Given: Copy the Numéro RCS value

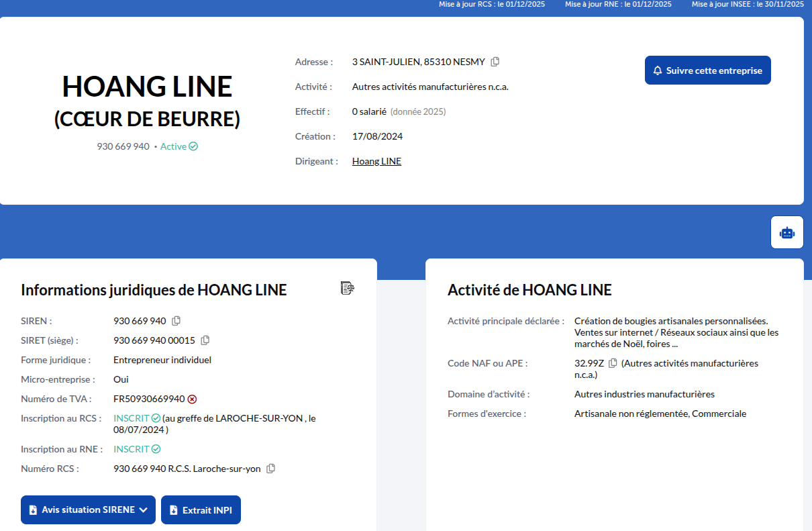Looking at the screenshot, I should point(271,469).
